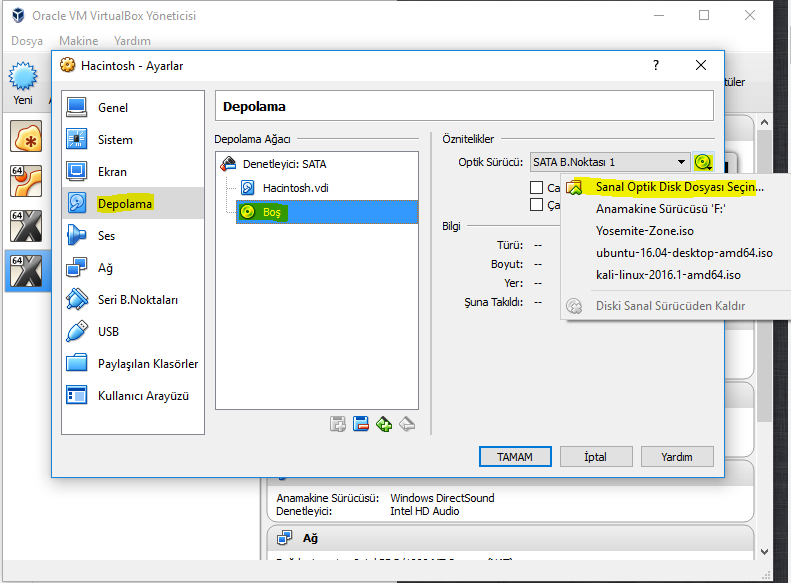This screenshot has width=791, height=583.
Task: Choose ubuntu-16.04-desktop-amd64.iso
Action: pos(684,253)
